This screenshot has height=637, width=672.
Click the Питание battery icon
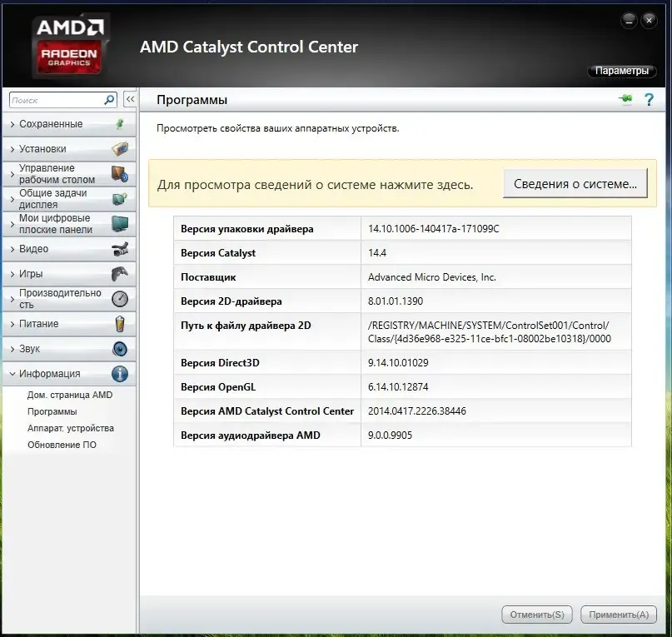click(120, 324)
